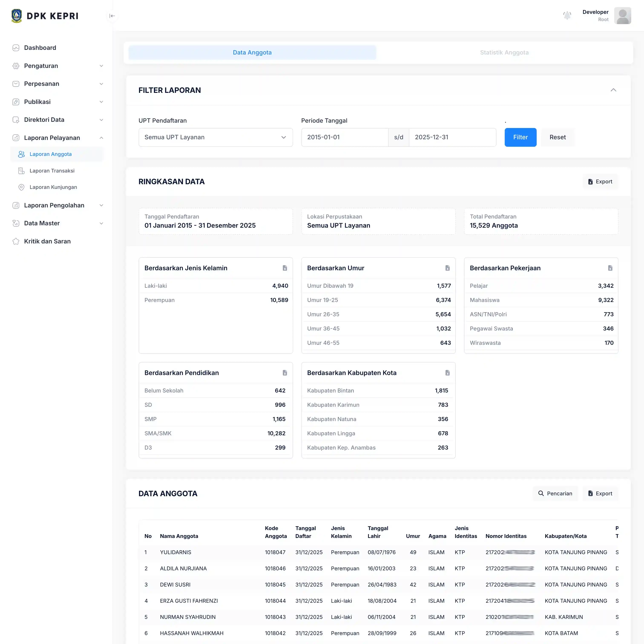Click the Excel export icon on Berdasarkan Umur
644x644 pixels.
click(x=447, y=268)
